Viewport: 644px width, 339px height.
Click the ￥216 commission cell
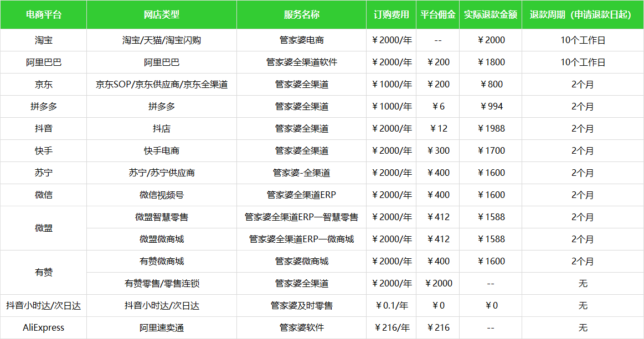(x=438, y=328)
